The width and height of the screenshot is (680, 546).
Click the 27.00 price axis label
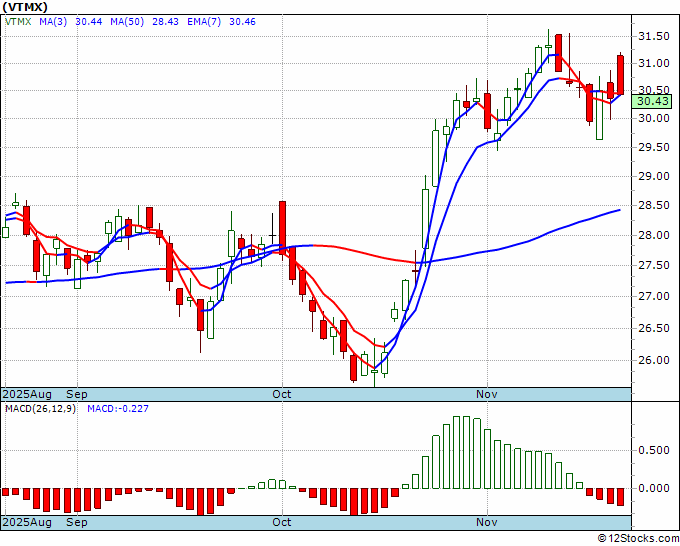coord(654,296)
